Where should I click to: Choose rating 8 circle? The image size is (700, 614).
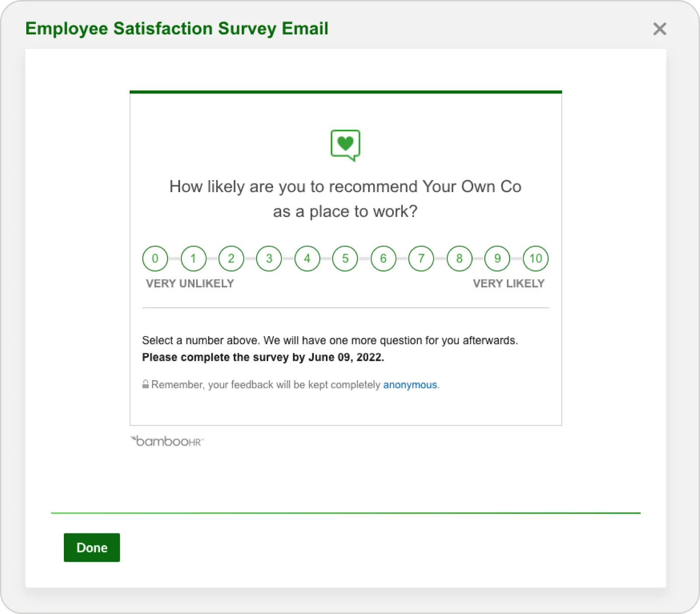(459, 258)
